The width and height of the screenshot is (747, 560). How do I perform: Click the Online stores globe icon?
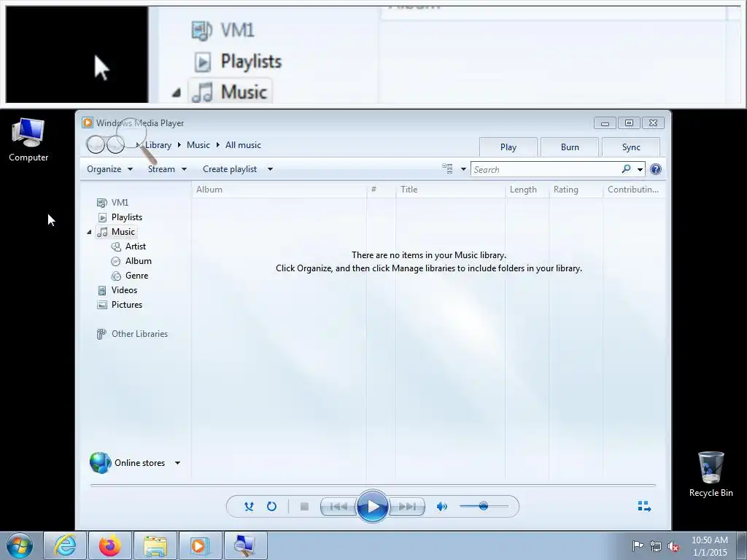(100, 463)
